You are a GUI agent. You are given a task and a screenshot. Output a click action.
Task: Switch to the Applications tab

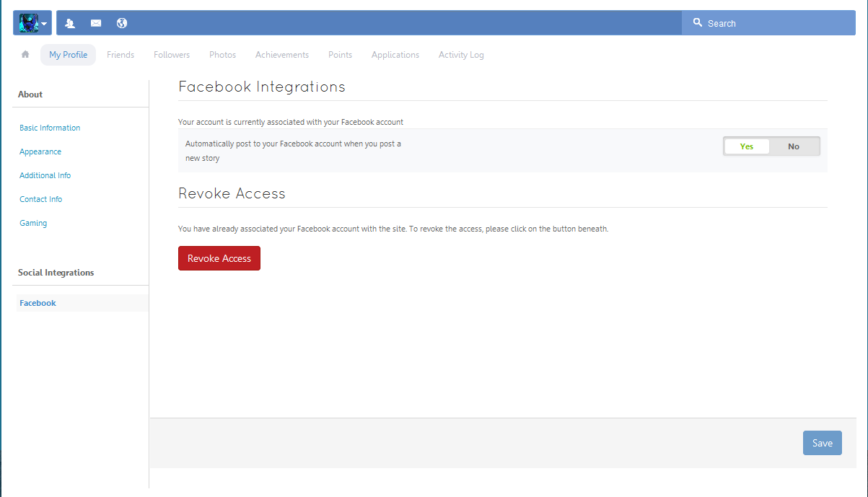pos(395,55)
